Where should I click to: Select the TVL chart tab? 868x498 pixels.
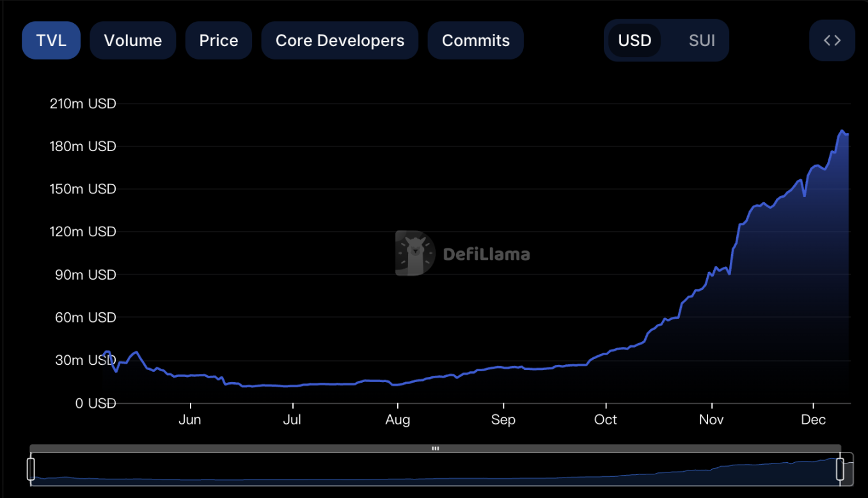point(51,40)
